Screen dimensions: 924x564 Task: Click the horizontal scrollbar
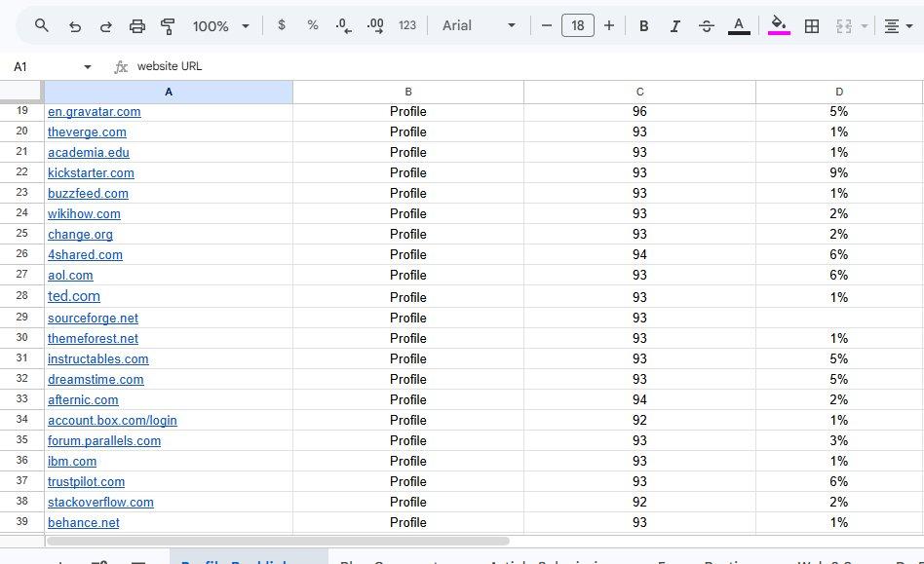(278, 541)
